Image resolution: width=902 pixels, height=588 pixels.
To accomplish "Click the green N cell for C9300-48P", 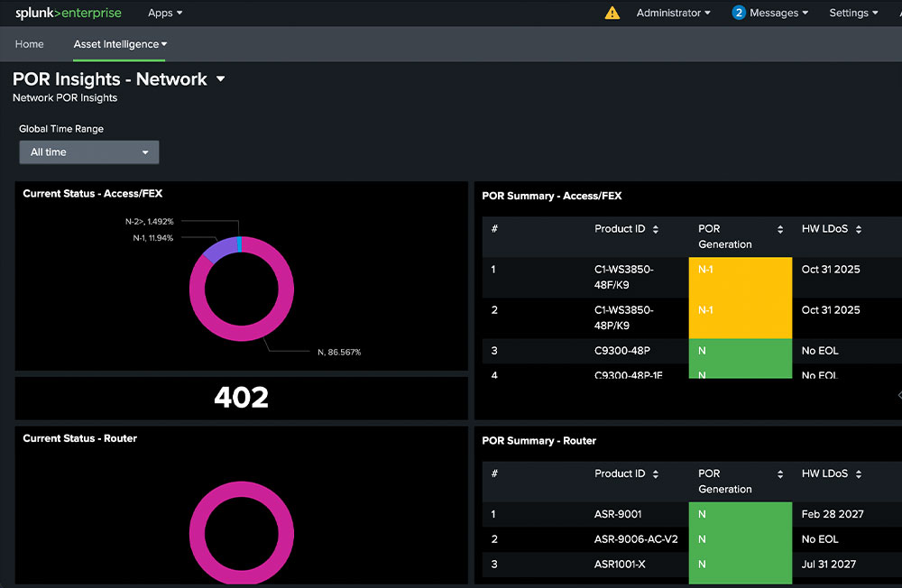I will coord(741,351).
